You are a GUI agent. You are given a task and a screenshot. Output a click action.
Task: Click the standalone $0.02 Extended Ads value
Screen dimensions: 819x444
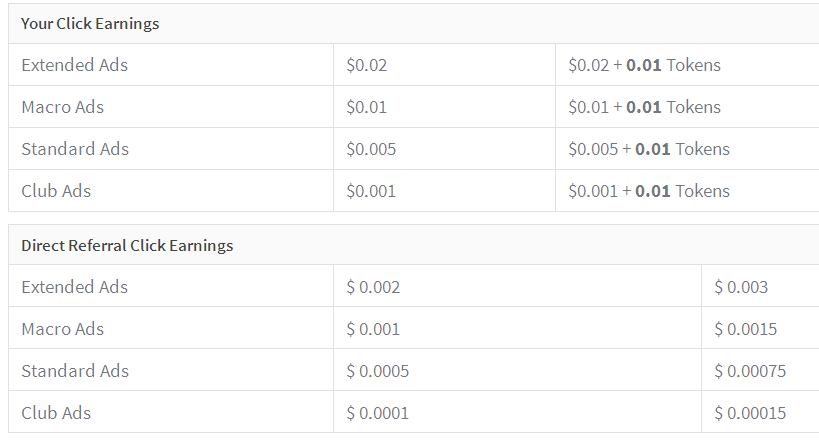pos(366,66)
